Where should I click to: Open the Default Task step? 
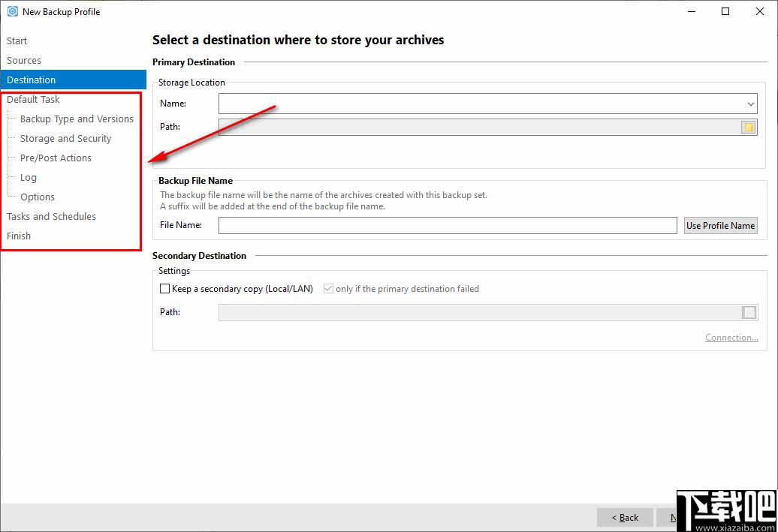point(33,99)
